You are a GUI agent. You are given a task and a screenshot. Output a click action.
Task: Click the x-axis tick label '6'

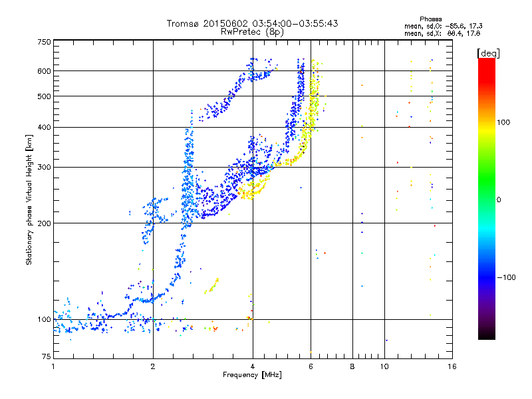pos(311,366)
